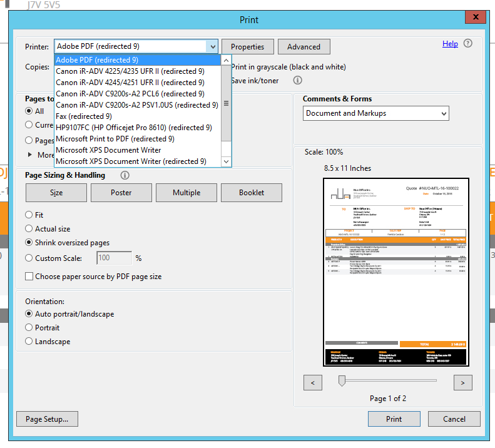Collapse the Printer dropdown arrow
Viewport: 495px width, 448px height.
[213, 46]
